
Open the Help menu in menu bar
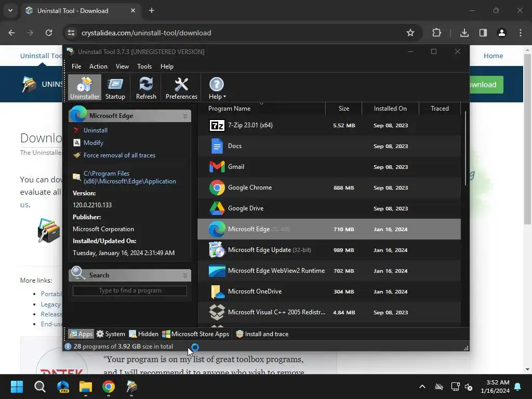[x=167, y=66]
